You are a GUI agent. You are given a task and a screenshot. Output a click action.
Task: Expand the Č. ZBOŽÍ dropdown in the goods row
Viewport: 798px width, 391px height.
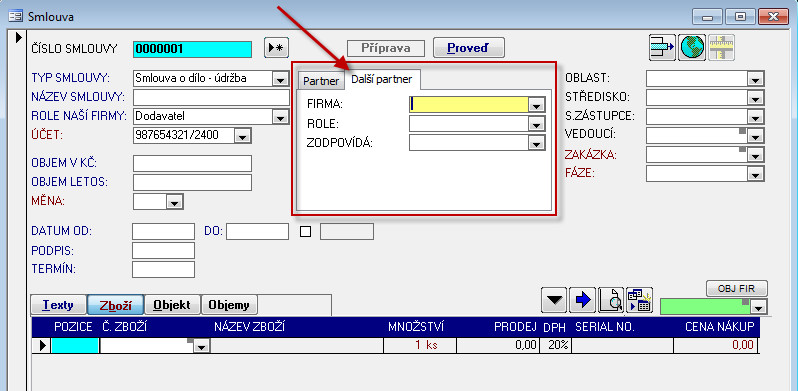coord(202,347)
